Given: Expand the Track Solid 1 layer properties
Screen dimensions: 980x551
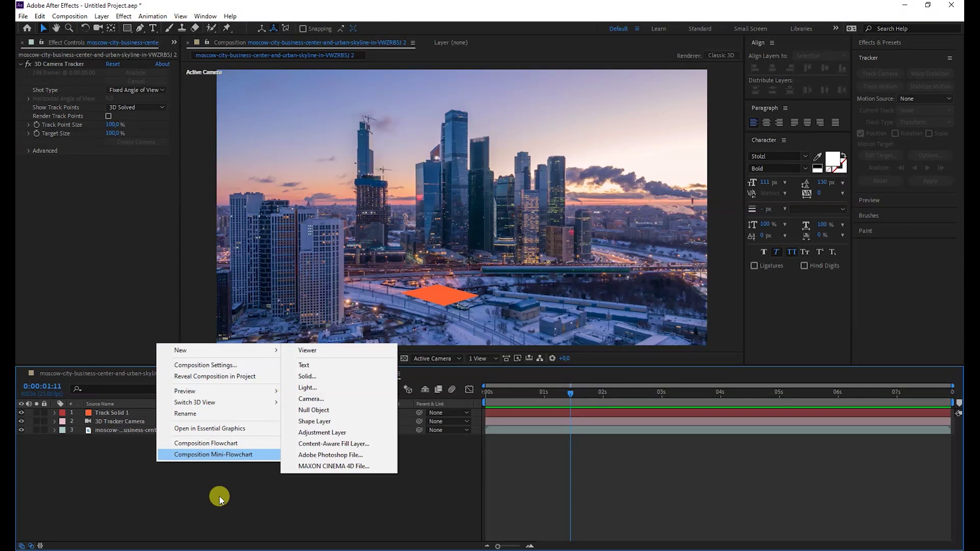Looking at the screenshot, I should 54,413.
